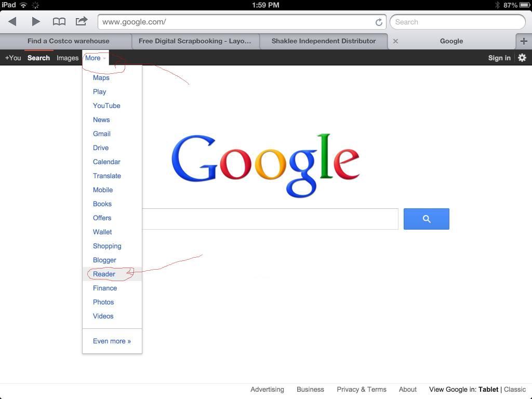Collapse the More dropdown menu
This screenshot has width=532, height=399.
click(x=96, y=58)
